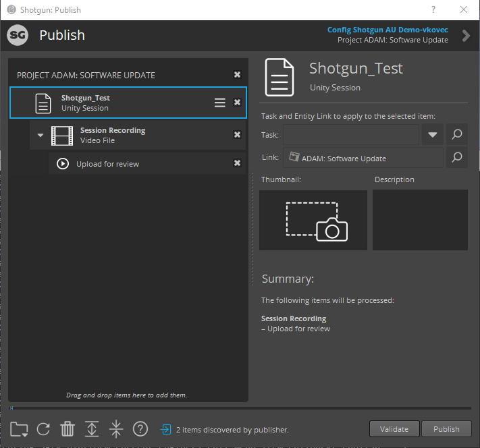
Task: Remove the Session Recording item
Action: click(237, 135)
